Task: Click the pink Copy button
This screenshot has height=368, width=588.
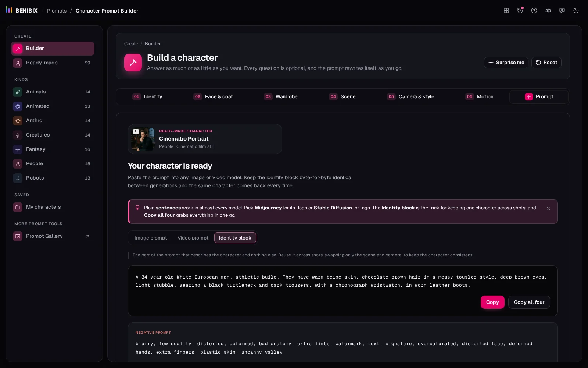Action: click(x=492, y=302)
